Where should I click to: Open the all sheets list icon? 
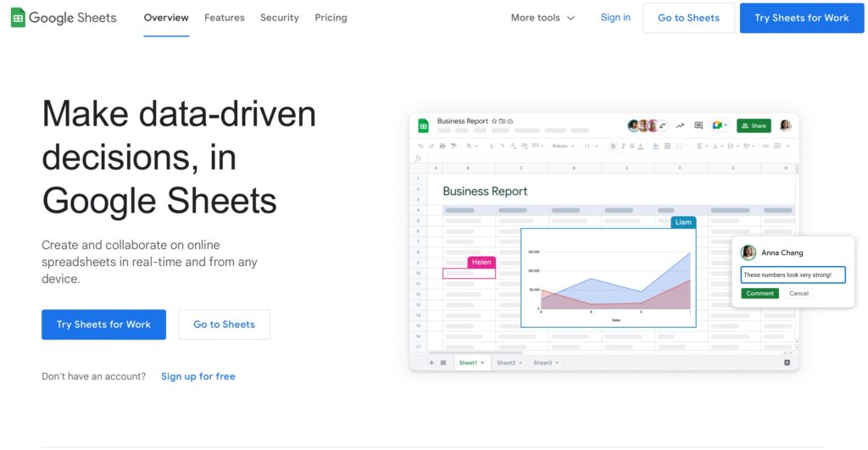[442, 363]
